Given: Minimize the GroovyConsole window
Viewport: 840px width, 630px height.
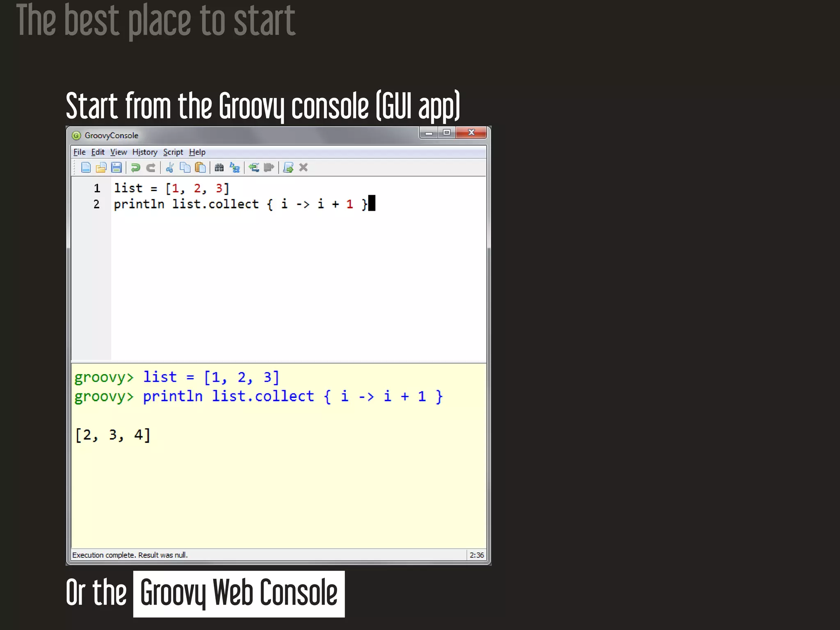Looking at the screenshot, I should coord(429,133).
